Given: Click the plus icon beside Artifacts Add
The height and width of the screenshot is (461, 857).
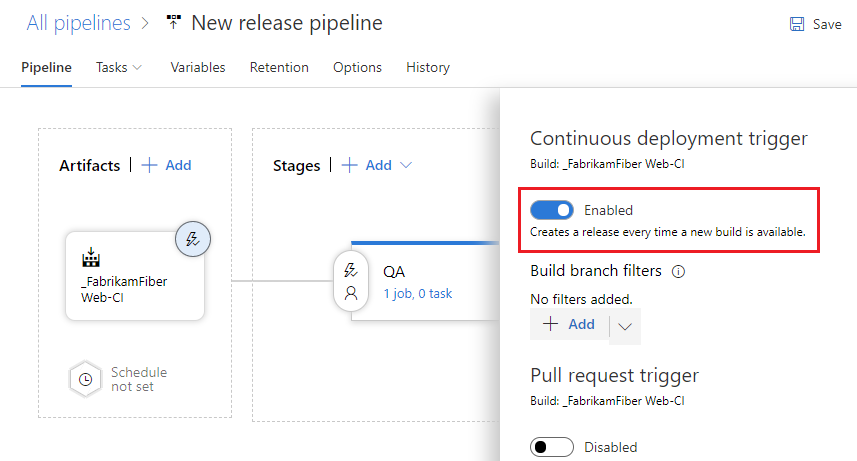Looking at the screenshot, I should [x=149, y=165].
